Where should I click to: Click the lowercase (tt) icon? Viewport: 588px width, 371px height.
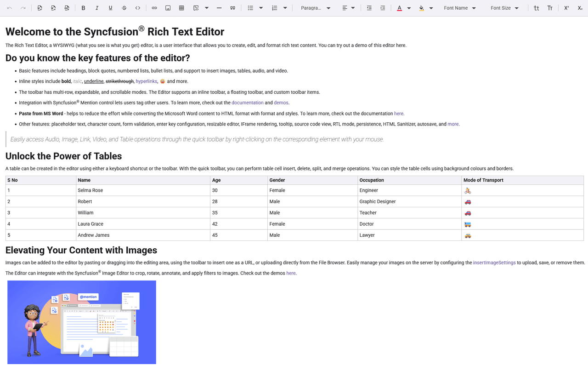pos(536,8)
